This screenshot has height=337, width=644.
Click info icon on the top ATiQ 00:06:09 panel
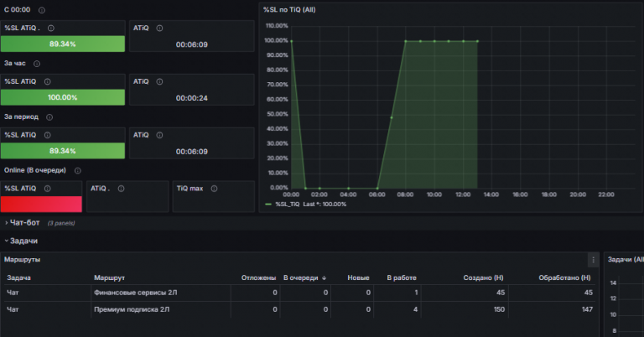click(160, 29)
